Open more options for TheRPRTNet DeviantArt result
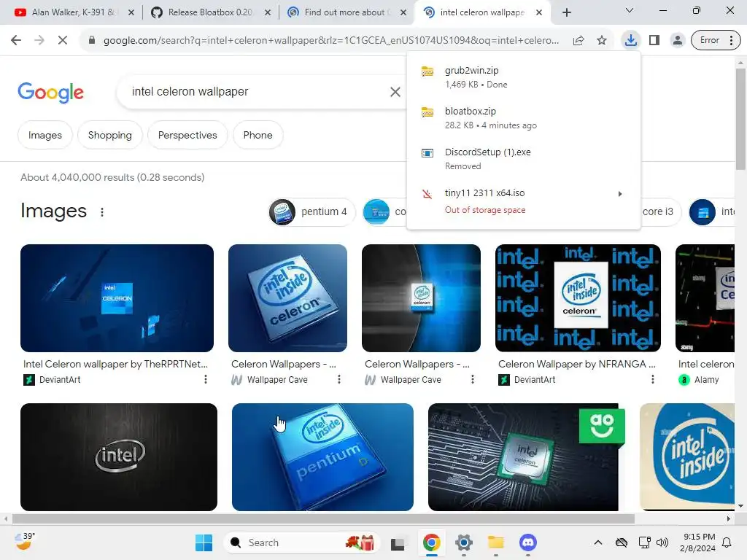The width and height of the screenshot is (747, 560). click(x=205, y=379)
